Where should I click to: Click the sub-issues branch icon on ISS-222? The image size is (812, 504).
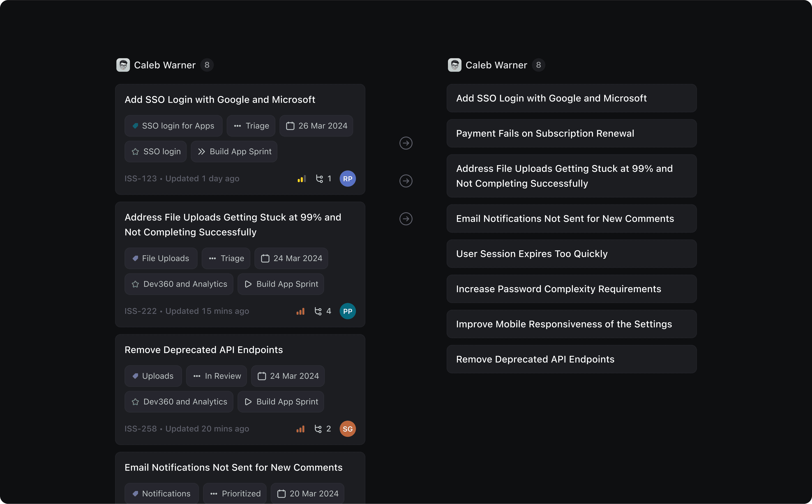(x=318, y=311)
